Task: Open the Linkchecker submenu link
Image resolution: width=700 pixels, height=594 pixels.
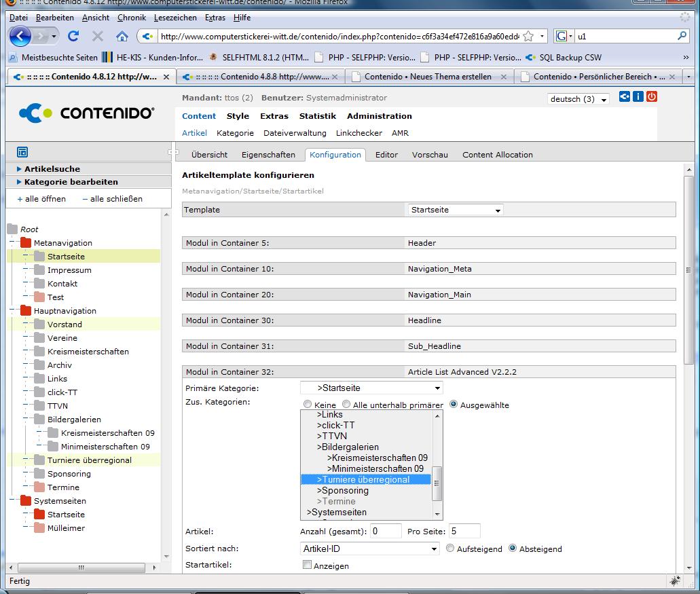Action: pyautogui.click(x=358, y=133)
